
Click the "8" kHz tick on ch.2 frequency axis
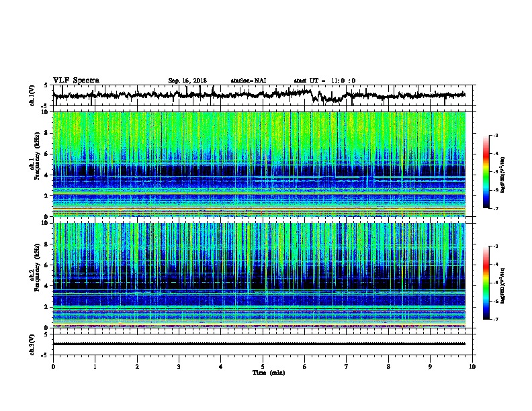[47, 244]
